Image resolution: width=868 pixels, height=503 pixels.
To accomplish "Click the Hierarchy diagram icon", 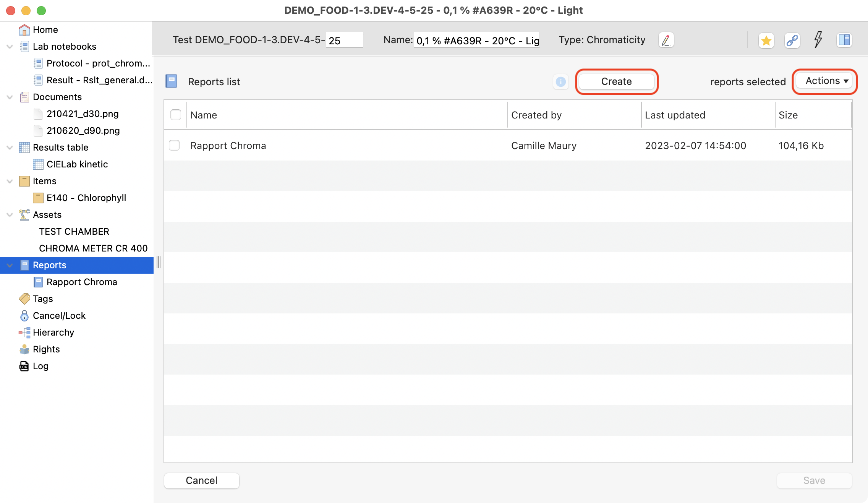I will point(24,333).
